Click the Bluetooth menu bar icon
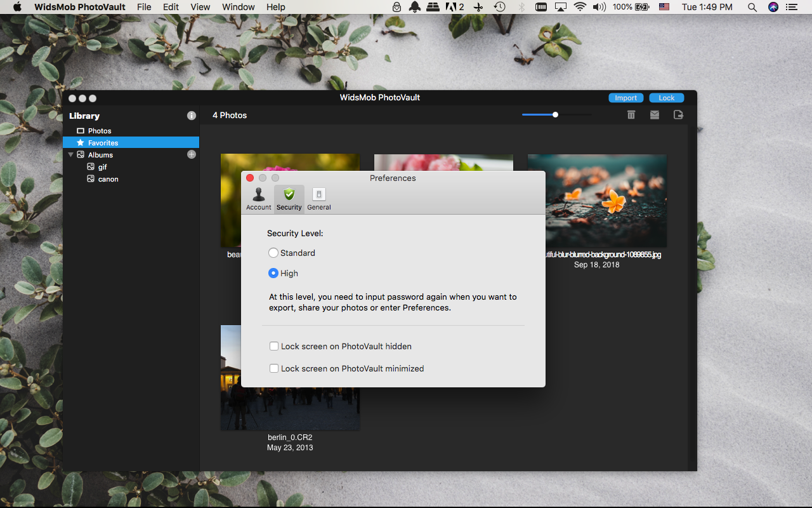 pos(522,7)
